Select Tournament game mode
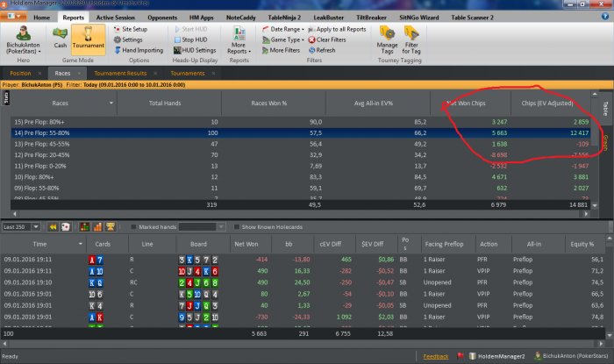The image size is (614, 364). coord(88,38)
